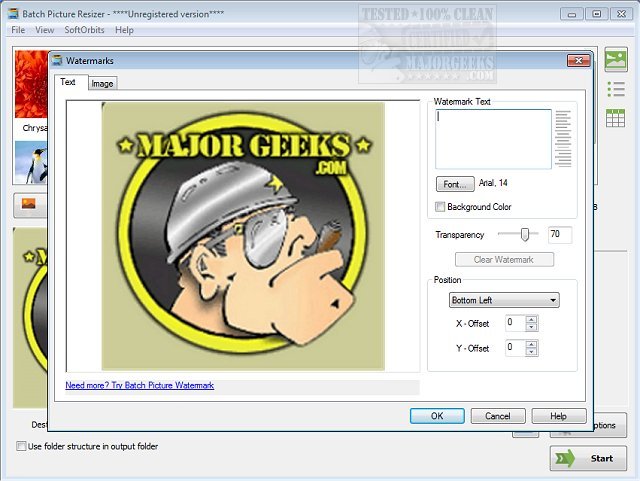Click the add image icon button behind dialog

[29, 205]
